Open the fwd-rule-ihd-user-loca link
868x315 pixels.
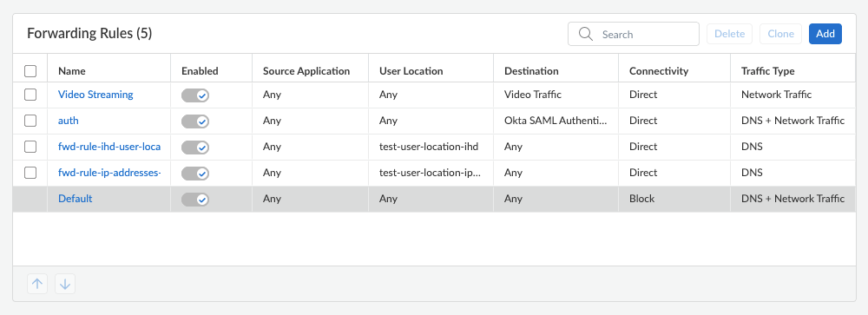[x=109, y=147]
